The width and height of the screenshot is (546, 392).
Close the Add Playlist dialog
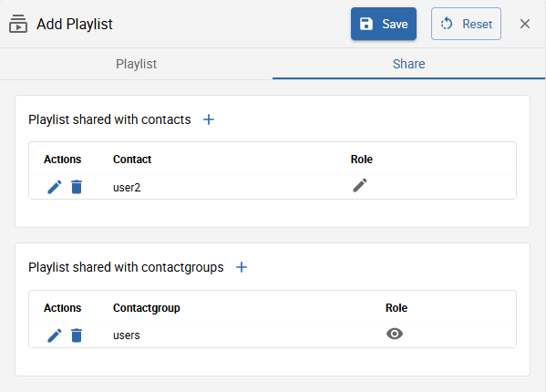point(525,24)
